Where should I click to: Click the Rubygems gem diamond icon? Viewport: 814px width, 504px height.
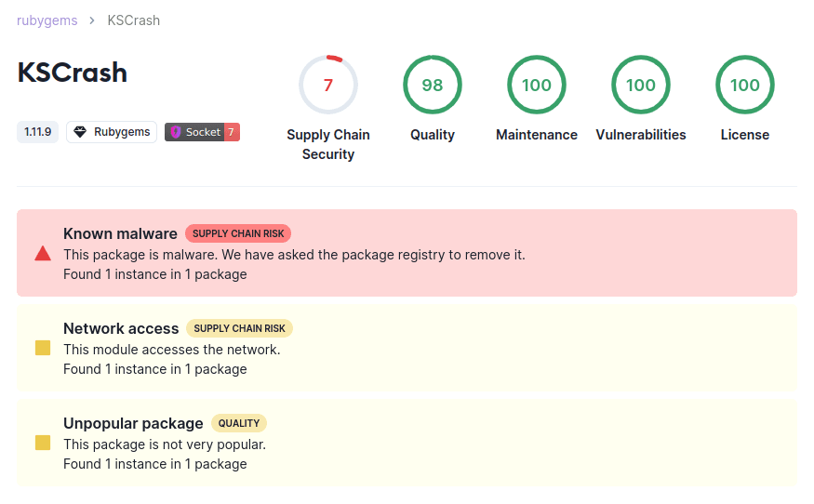tap(80, 132)
